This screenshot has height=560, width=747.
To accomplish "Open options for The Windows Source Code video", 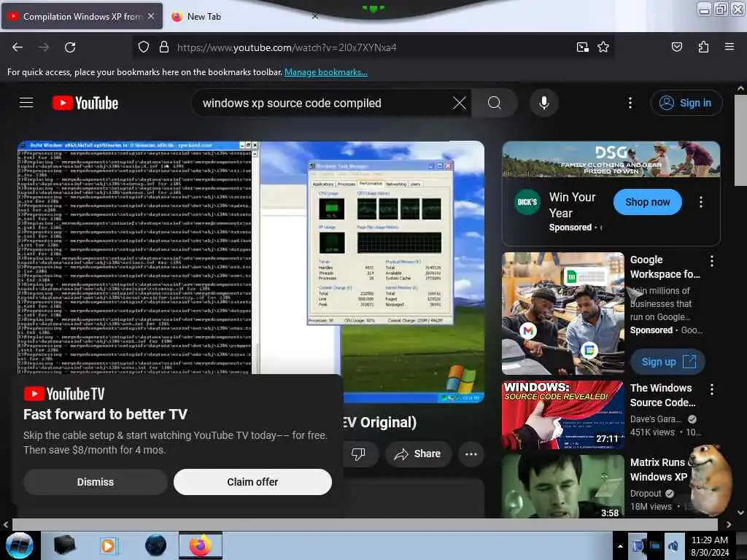I will [711, 389].
